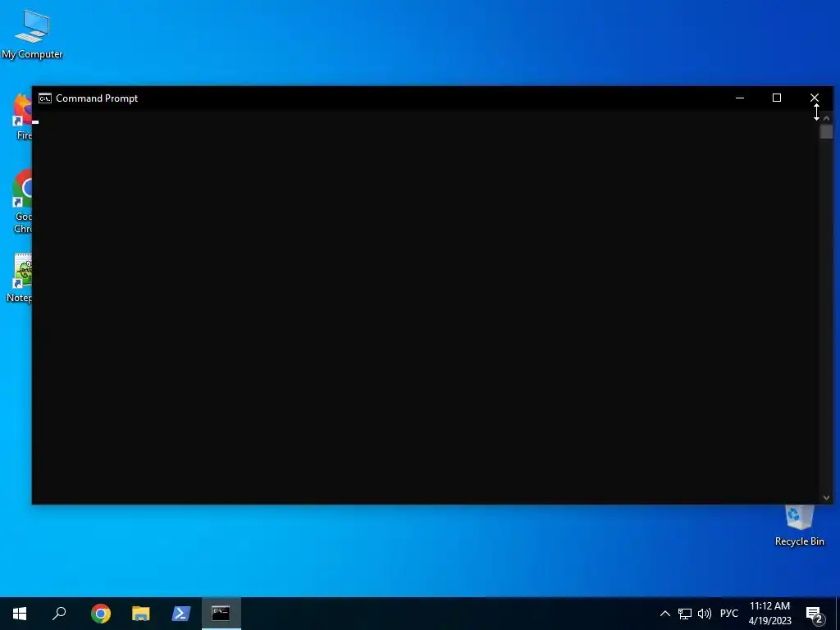Open the My Computer desktop icon
The image size is (840, 630).
[32, 34]
